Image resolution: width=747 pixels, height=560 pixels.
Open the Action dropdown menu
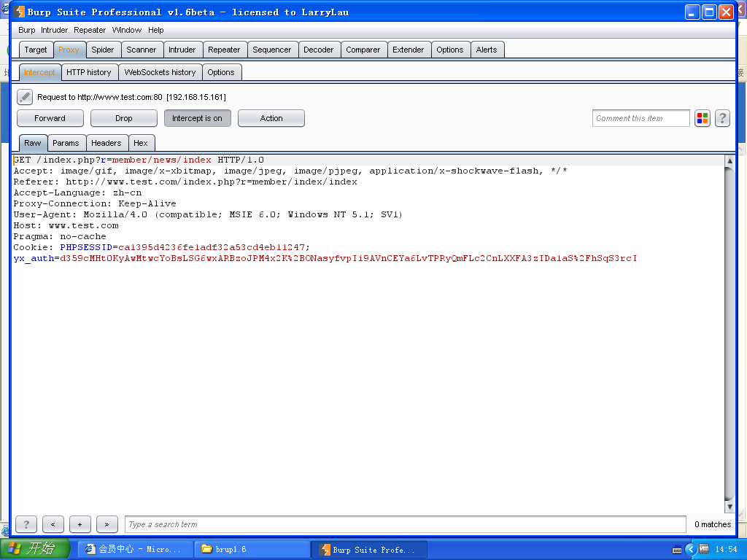[x=271, y=118]
